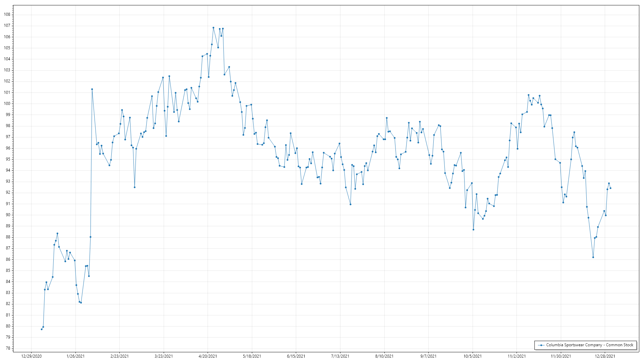644x362 pixels.
Task: Click the first data point near 79.7
Action: tap(42, 329)
